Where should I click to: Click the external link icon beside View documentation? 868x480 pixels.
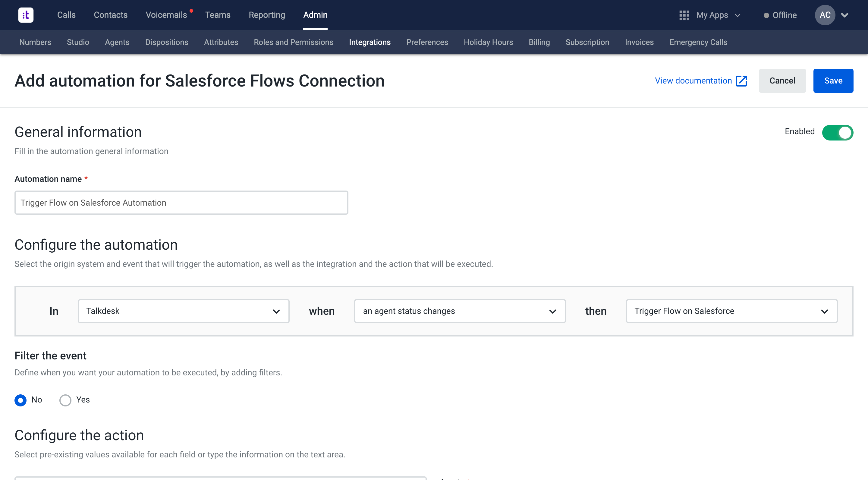pyautogui.click(x=741, y=81)
